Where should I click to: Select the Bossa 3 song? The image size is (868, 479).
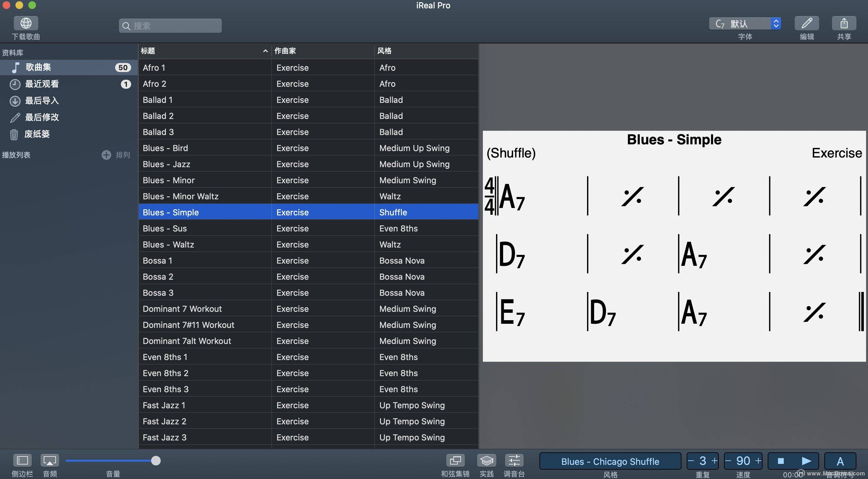pos(308,293)
